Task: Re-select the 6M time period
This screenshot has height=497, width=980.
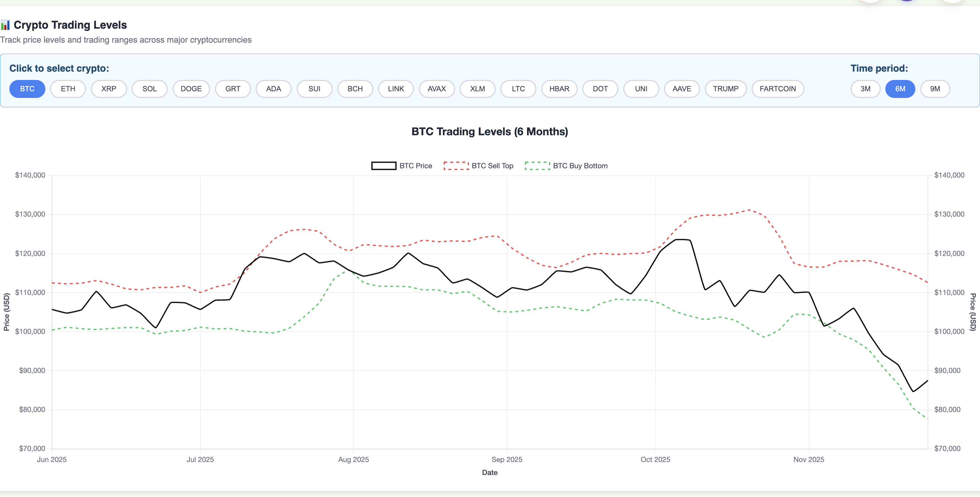Action: tap(900, 89)
